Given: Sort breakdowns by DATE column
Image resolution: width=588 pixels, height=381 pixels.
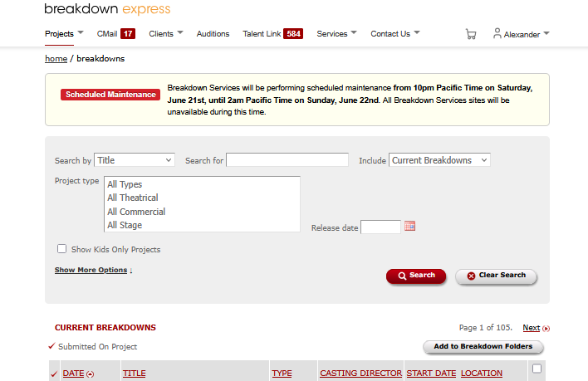Looking at the screenshot, I should click(x=73, y=374).
